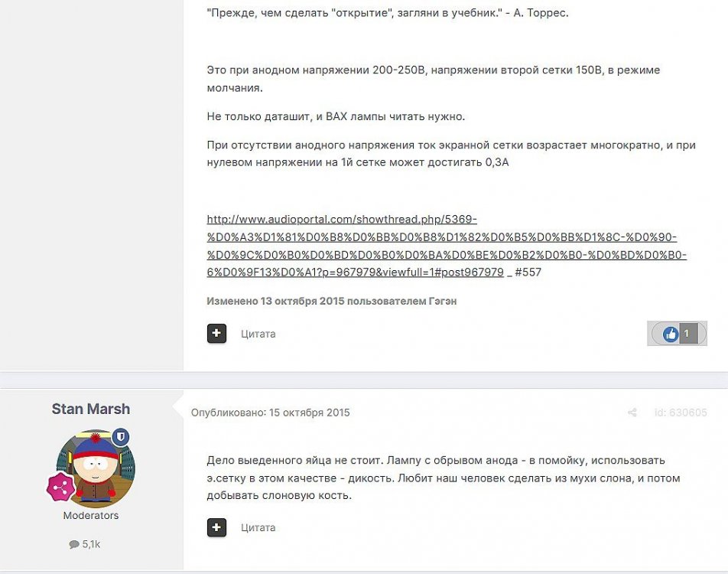Click Цитата under the first post
Image resolution: width=728 pixels, height=574 pixels.
pyautogui.click(x=258, y=334)
